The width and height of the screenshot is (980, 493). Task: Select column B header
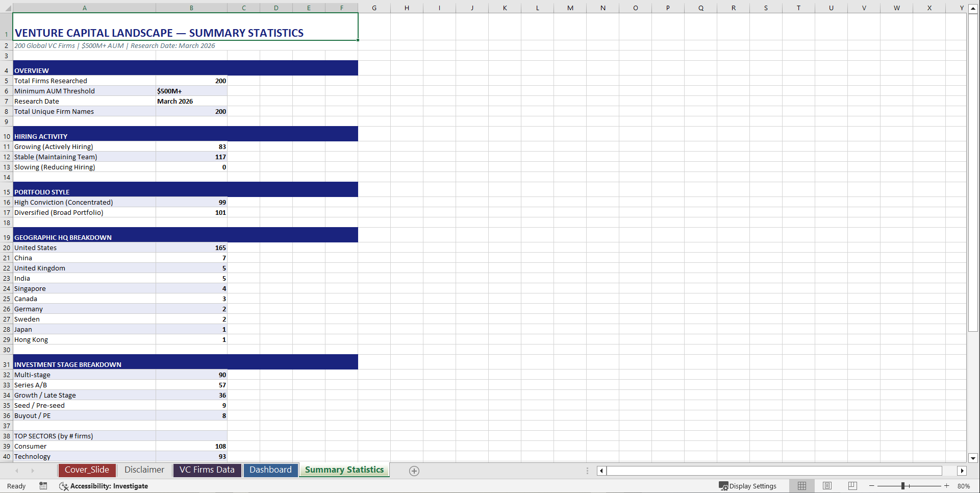191,8
